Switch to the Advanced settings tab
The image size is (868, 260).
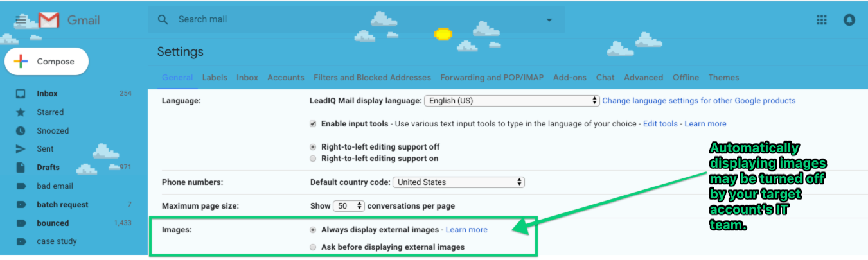643,78
